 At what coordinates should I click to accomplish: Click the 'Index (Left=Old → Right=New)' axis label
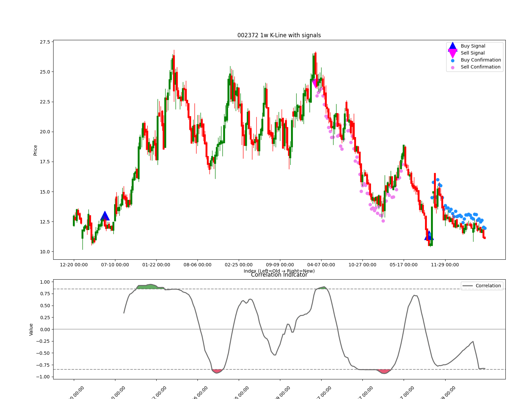coord(279,271)
